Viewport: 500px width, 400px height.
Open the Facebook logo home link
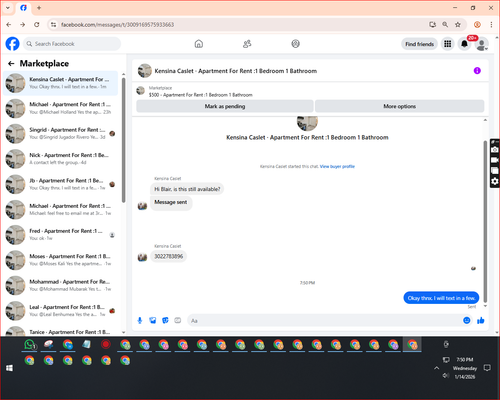point(13,44)
